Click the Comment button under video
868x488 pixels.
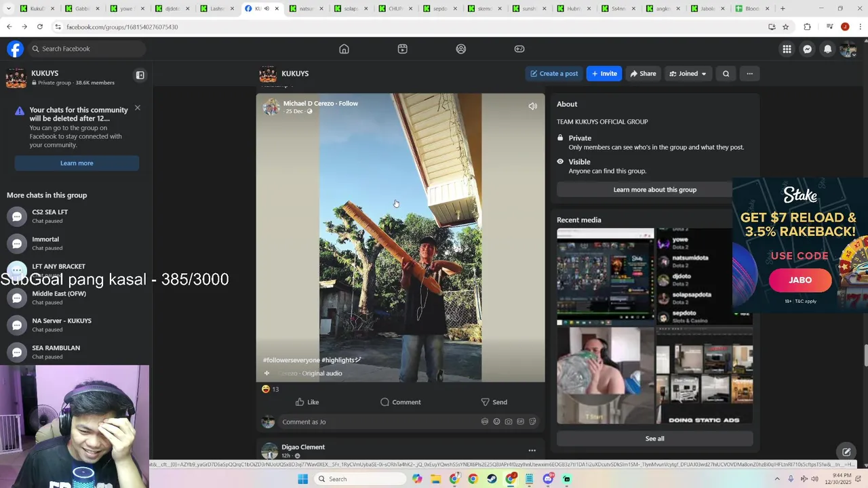(x=400, y=402)
